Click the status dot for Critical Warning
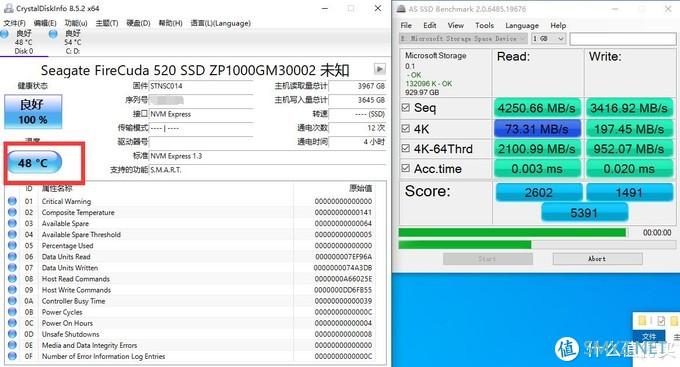This screenshot has height=367, width=680. pos(12,201)
